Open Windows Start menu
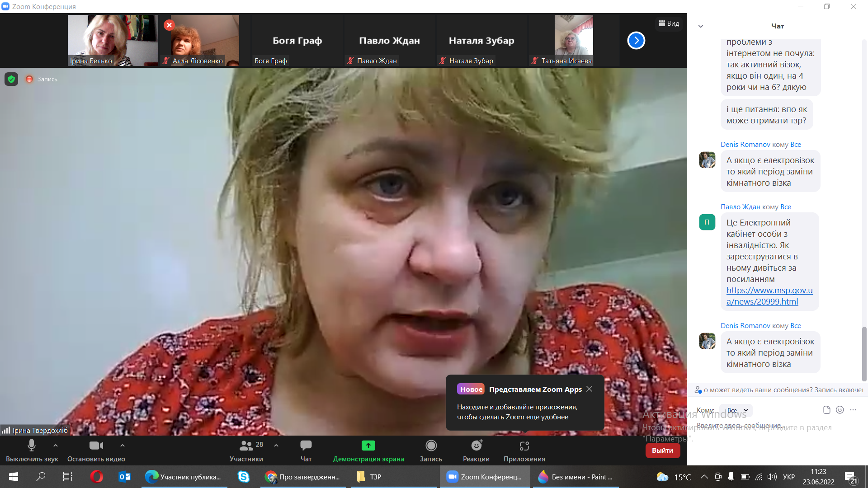This screenshot has width=868, height=488. tap(14, 477)
